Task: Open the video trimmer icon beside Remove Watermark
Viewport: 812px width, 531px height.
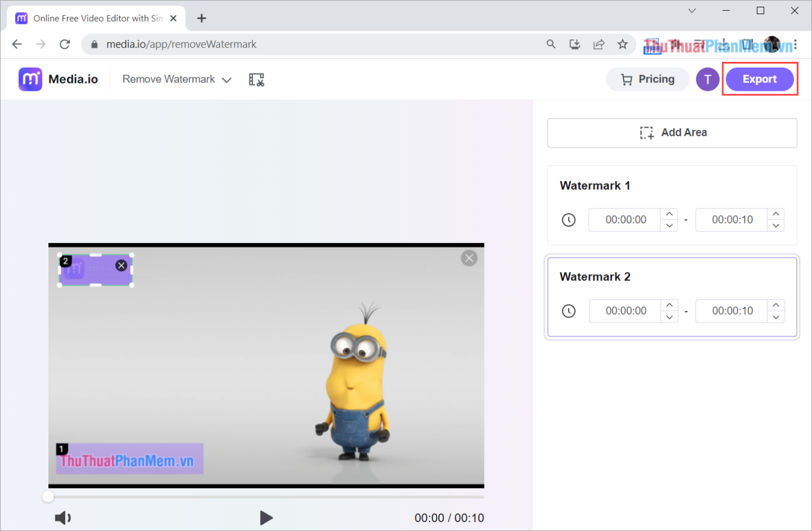Action: (x=256, y=80)
